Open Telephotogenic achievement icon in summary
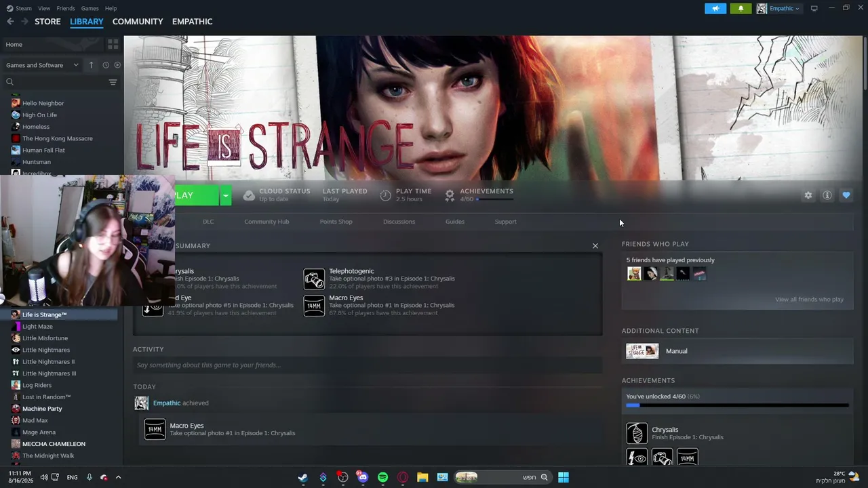 [x=314, y=279]
